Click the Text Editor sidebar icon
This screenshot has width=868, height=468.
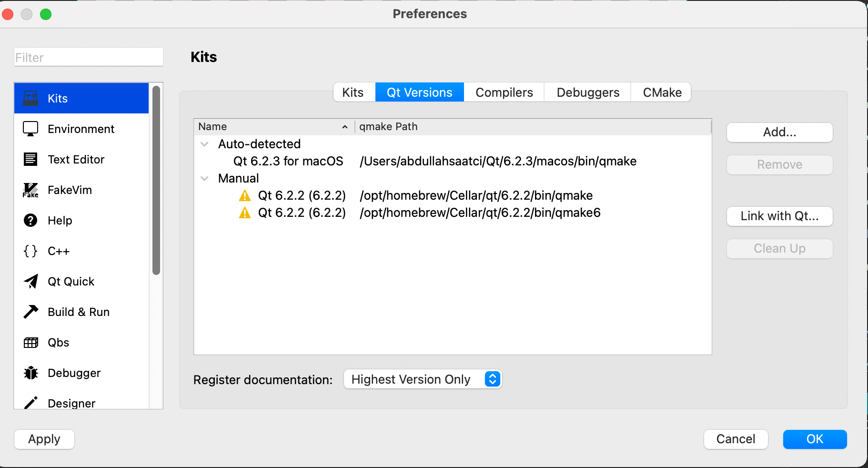point(30,159)
